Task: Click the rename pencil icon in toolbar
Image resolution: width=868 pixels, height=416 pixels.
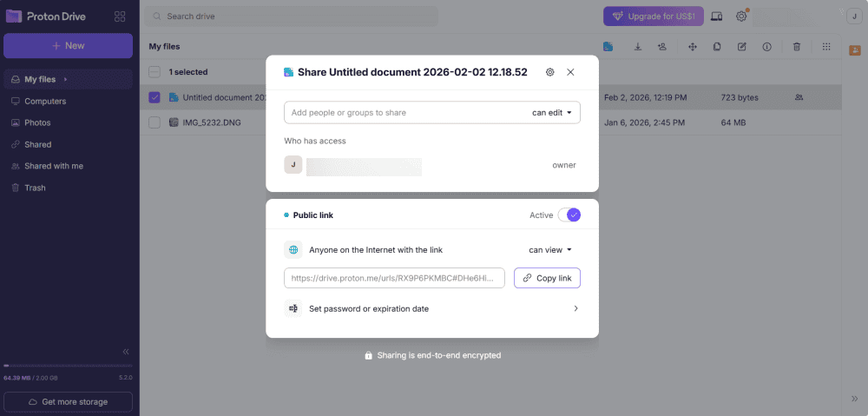Action: pos(741,47)
